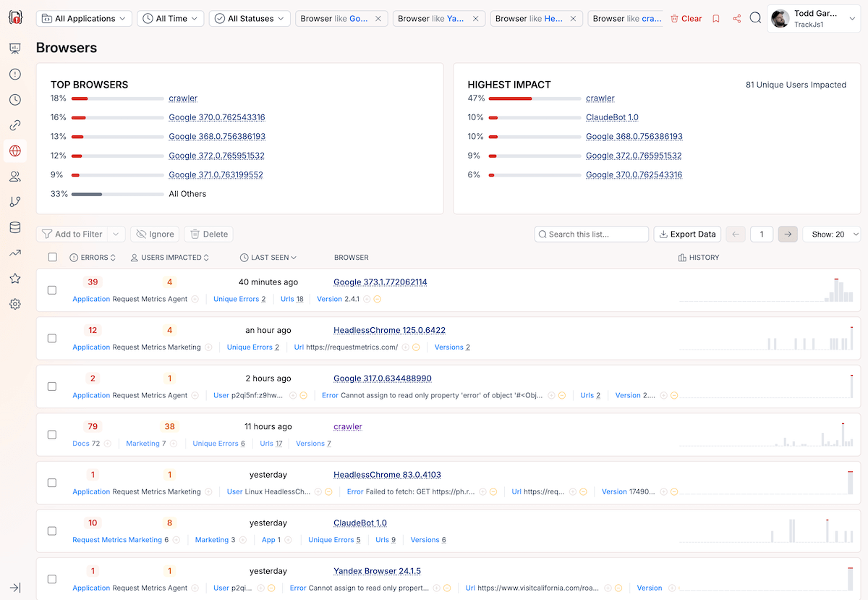
Task: Exclude filter minus icon after Version 2.4.1
Action: coord(377,299)
